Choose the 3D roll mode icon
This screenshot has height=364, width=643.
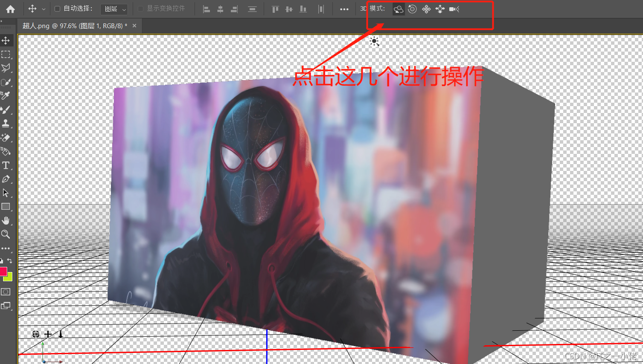click(412, 9)
